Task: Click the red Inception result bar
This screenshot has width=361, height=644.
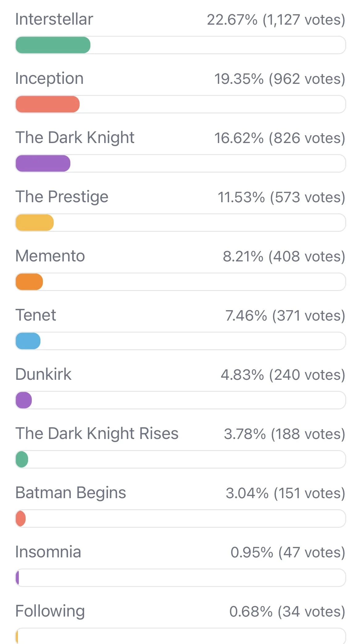Action: click(48, 104)
